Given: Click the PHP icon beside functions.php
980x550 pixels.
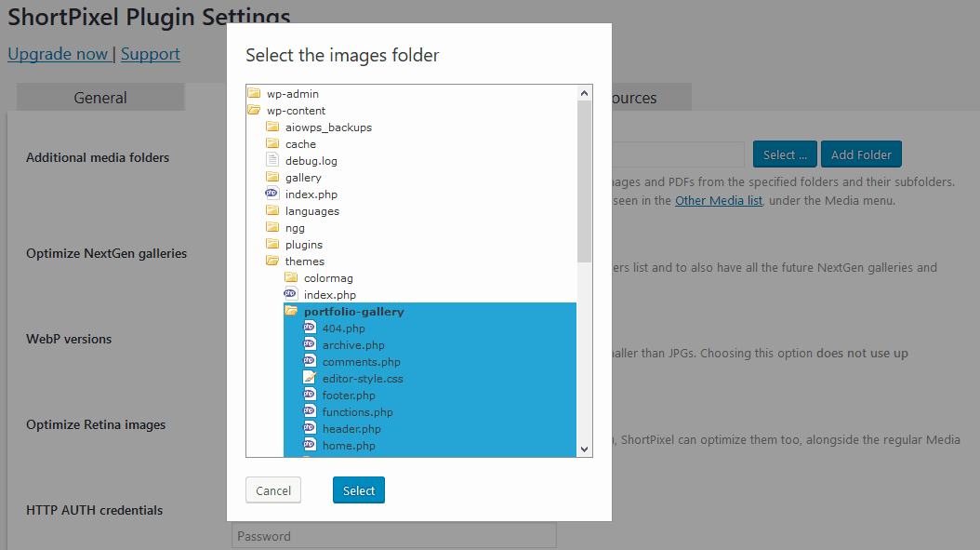Looking at the screenshot, I should pyautogui.click(x=311, y=411).
